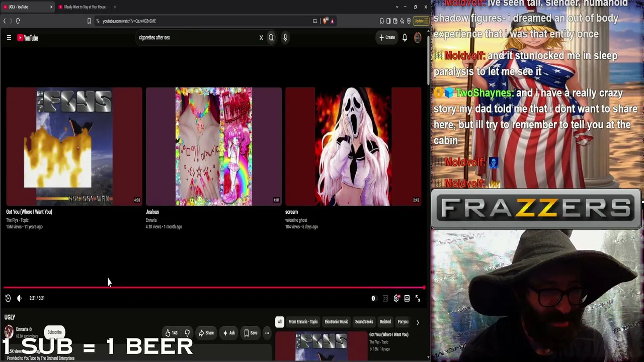Image resolution: width=644 pixels, height=362 pixels.
Task: Click the 'valentine ghost' channel name
Action: point(296,220)
